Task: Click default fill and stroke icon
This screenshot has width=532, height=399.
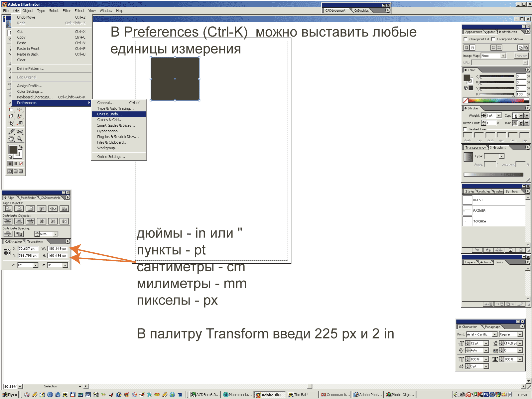Action: 11,157
